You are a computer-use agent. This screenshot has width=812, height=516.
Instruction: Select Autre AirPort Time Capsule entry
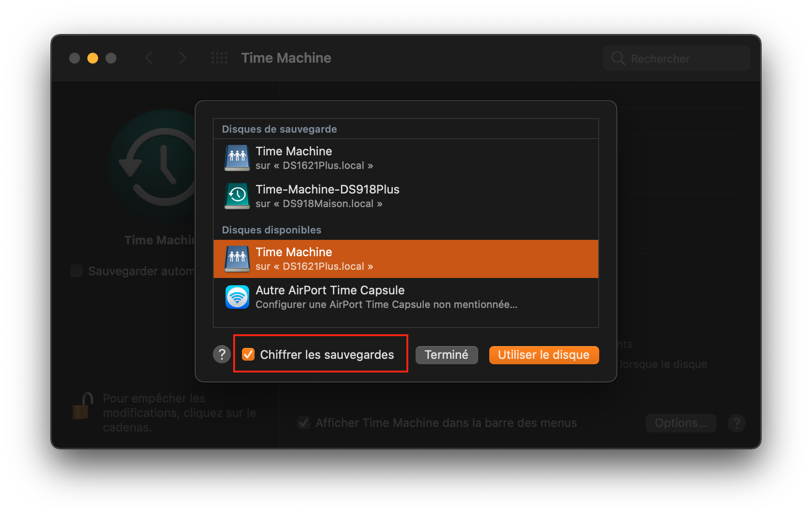pos(406,297)
